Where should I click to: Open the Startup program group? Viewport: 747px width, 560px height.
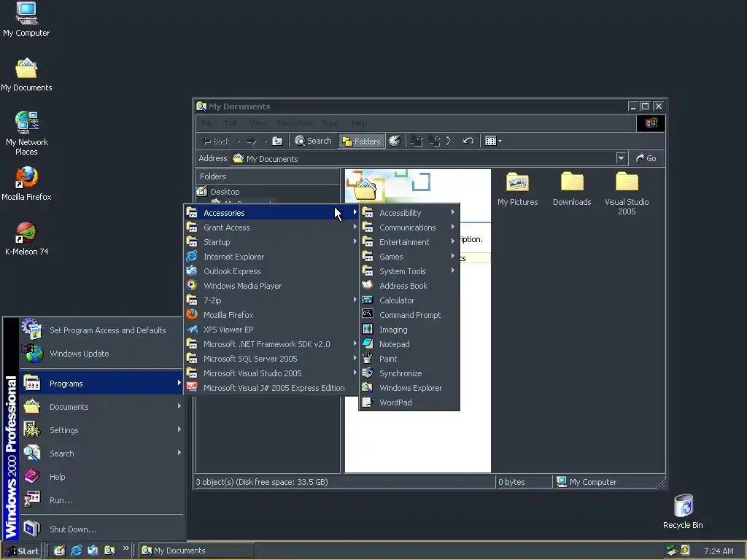click(x=271, y=242)
